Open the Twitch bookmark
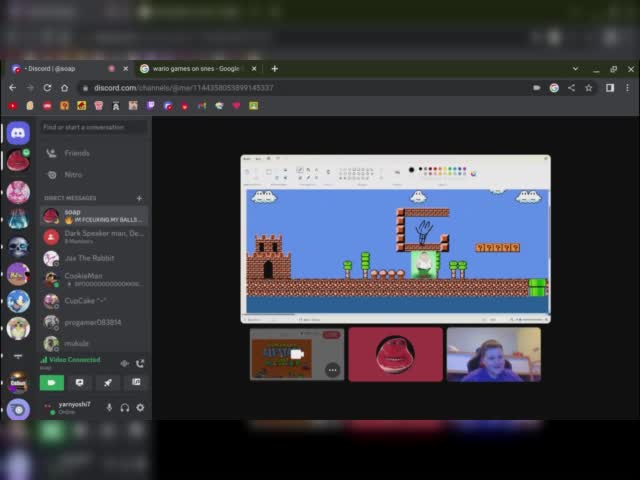The height and width of the screenshot is (480, 640). (x=151, y=106)
